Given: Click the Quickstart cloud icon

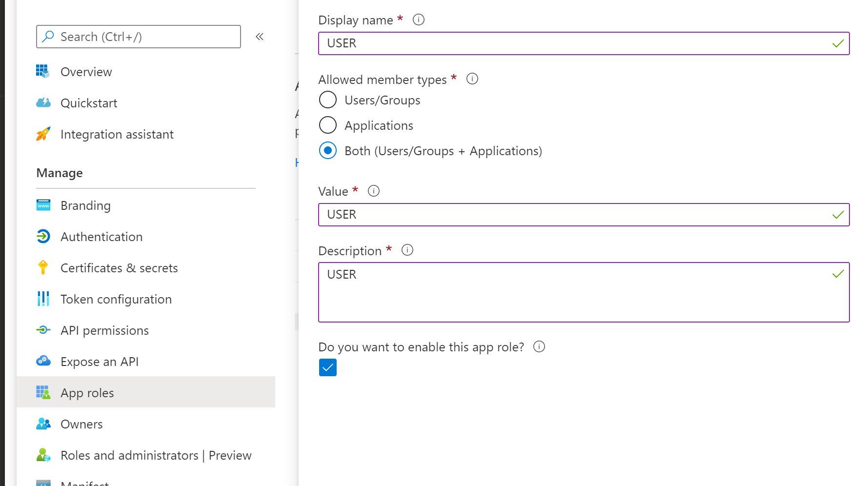Looking at the screenshot, I should pyautogui.click(x=43, y=102).
